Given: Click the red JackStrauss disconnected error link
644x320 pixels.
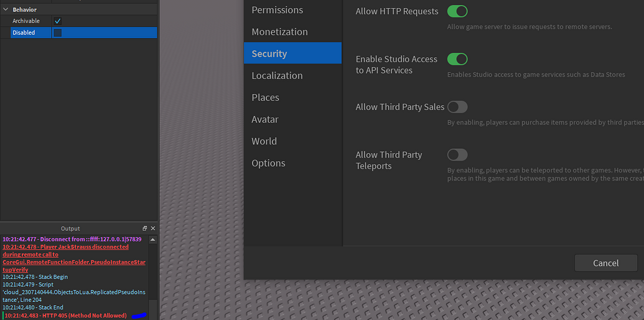Looking at the screenshot, I should (74, 258).
